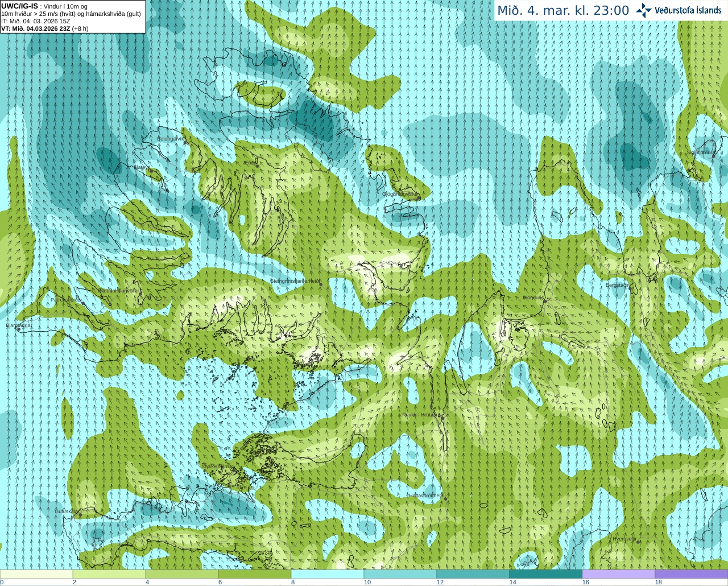The width and height of the screenshot is (728, 586).
Task: Click the legend scale number 10
Action: (x=367, y=582)
